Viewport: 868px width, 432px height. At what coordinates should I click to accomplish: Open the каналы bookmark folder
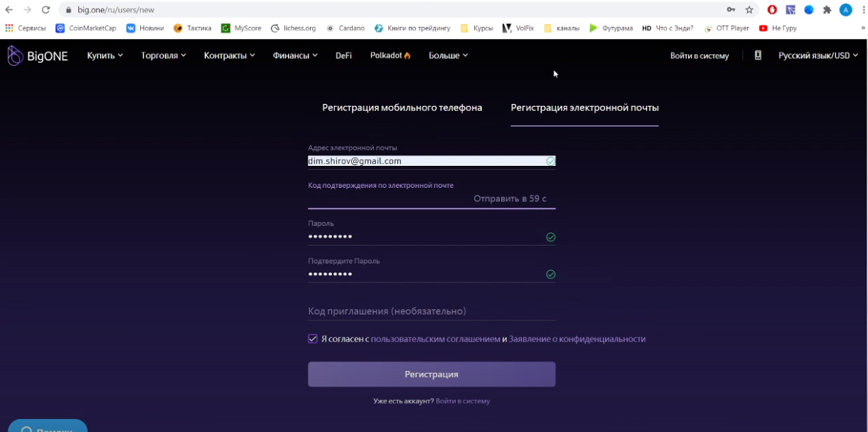(562, 28)
